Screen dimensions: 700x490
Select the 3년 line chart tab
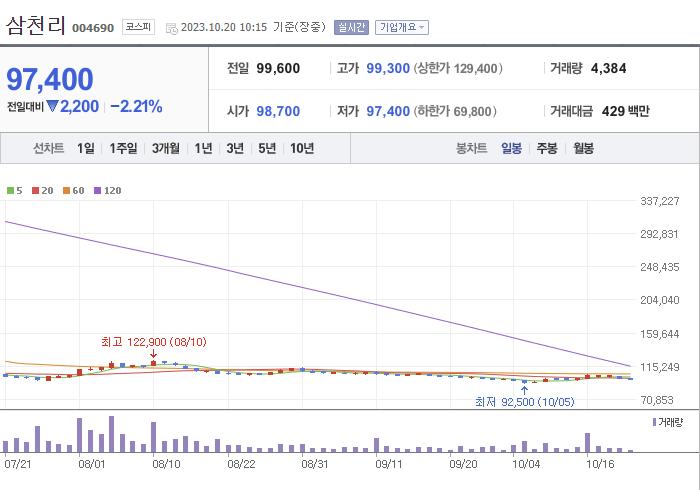[x=235, y=148]
